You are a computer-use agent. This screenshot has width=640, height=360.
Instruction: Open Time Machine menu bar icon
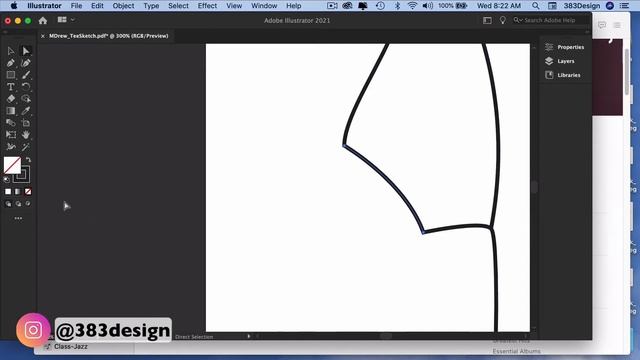380,6
